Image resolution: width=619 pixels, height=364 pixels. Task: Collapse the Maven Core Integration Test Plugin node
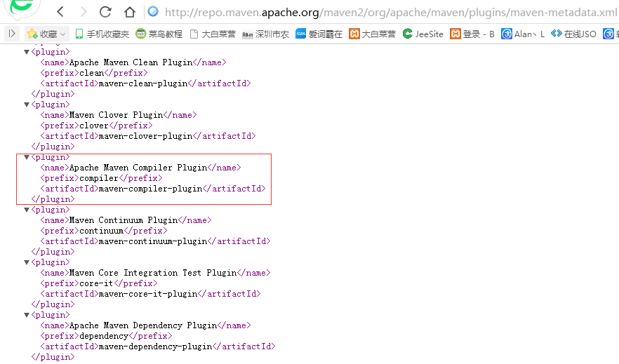tap(27, 262)
